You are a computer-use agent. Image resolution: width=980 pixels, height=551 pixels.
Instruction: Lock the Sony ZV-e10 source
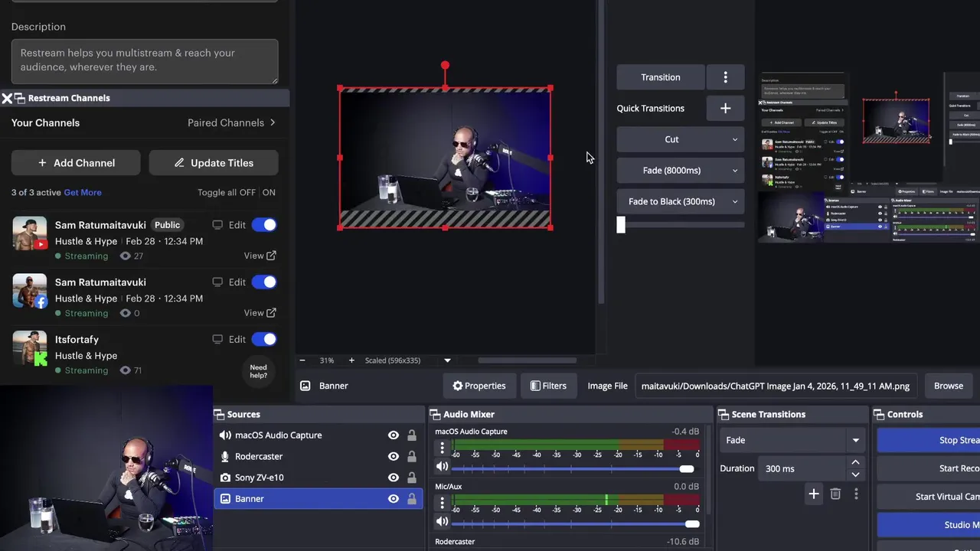412,478
